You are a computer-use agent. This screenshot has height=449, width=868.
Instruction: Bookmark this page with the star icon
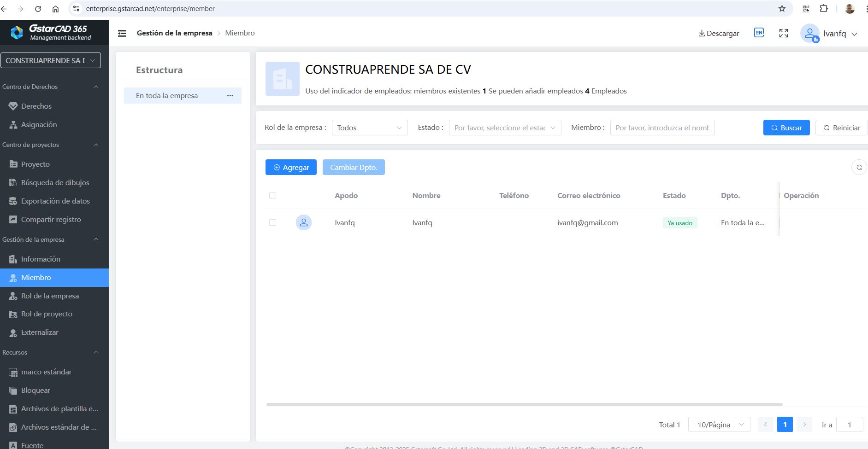pos(782,9)
